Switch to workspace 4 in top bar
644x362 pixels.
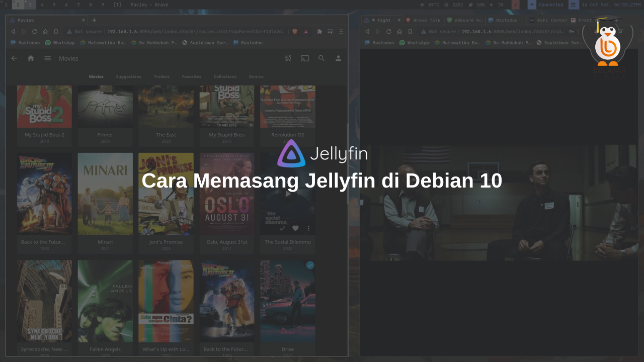42,5
